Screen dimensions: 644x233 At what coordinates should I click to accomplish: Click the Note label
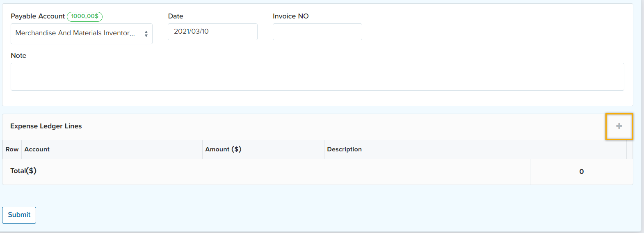coord(18,56)
